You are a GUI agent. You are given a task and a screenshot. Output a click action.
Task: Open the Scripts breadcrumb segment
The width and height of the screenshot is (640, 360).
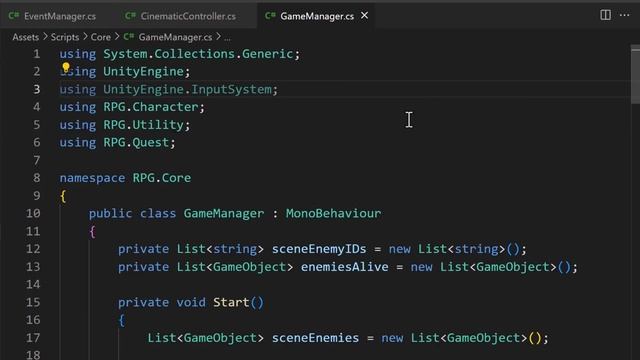[64, 37]
